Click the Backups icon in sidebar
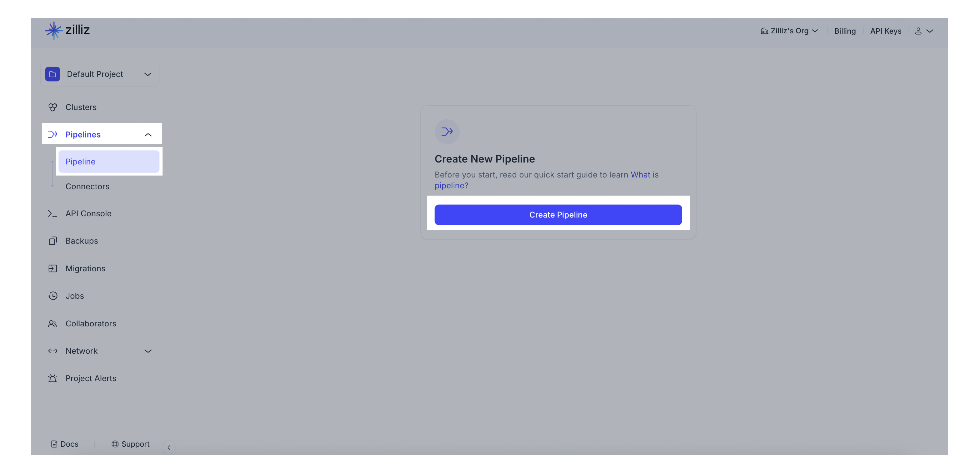 pyautogui.click(x=53, y=240)
